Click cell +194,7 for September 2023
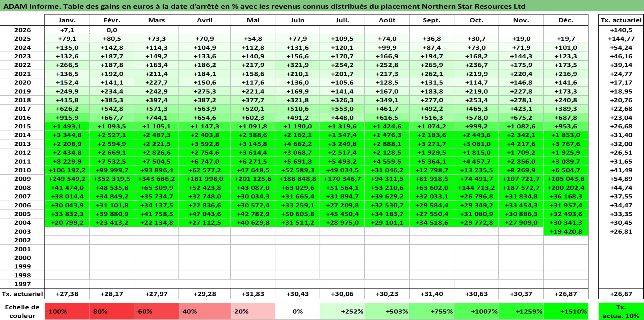The image size is (644, 320). pos(432,56)
